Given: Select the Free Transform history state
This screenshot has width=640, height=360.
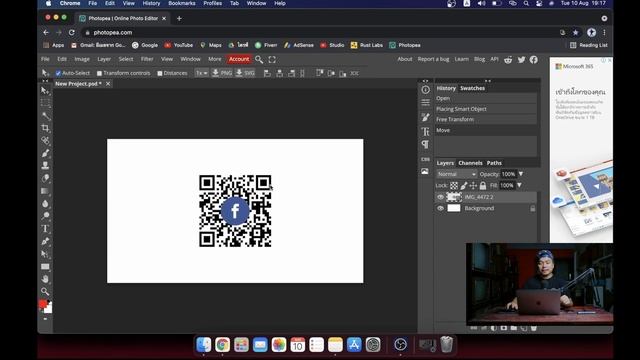Looking at the screenshot, I should [x=485, y=120].
